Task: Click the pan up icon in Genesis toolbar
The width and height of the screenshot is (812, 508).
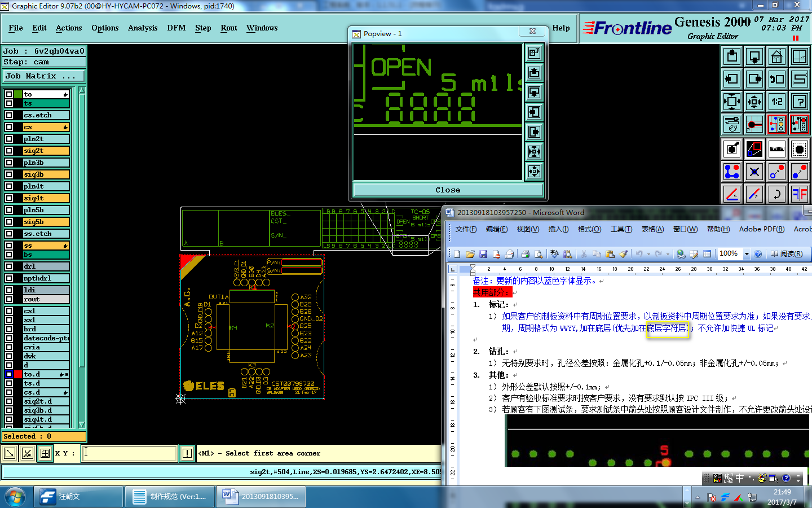Action: [x=732, y=56]
